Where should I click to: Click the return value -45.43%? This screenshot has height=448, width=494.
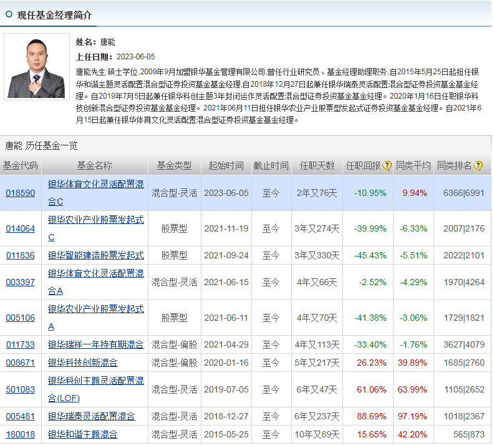[370, 255]
